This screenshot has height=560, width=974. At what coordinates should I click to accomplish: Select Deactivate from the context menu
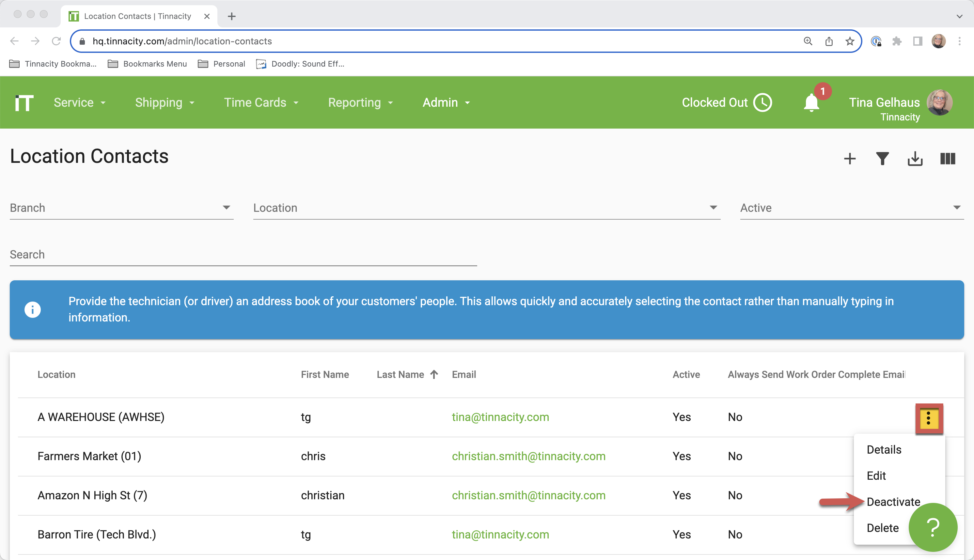(893, 501)
